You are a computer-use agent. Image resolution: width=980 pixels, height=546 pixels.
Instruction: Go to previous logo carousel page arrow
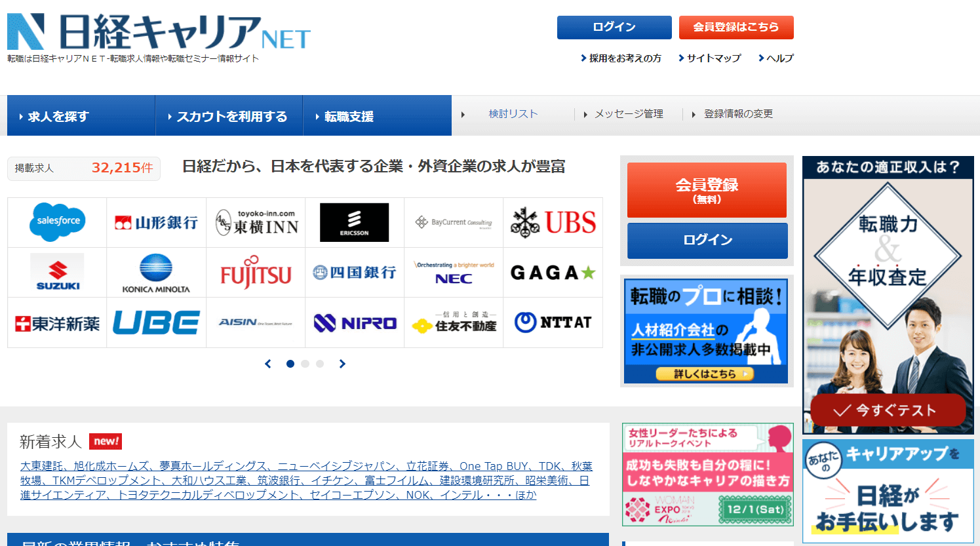pos(267,364)
